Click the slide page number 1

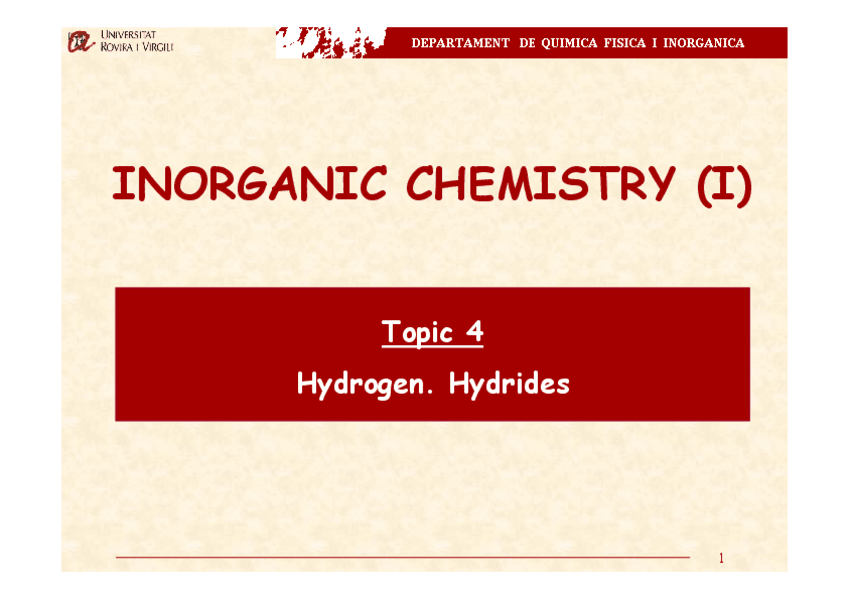(721, 558)
